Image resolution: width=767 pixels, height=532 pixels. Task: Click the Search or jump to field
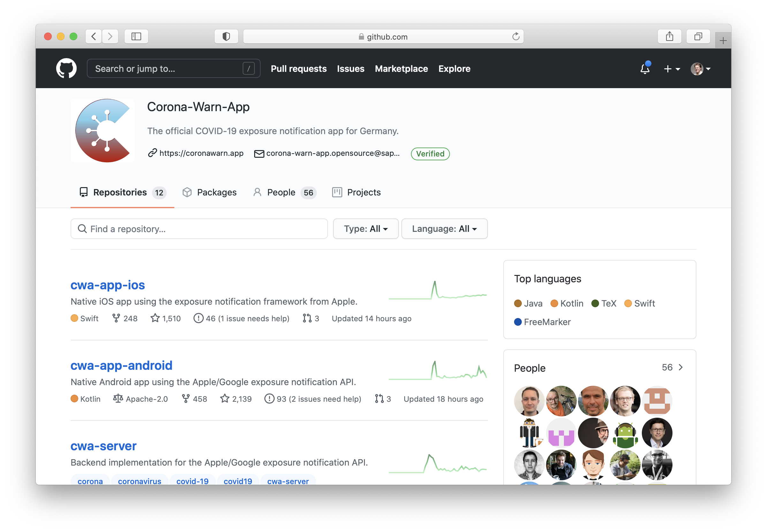[x=173, y=68]
